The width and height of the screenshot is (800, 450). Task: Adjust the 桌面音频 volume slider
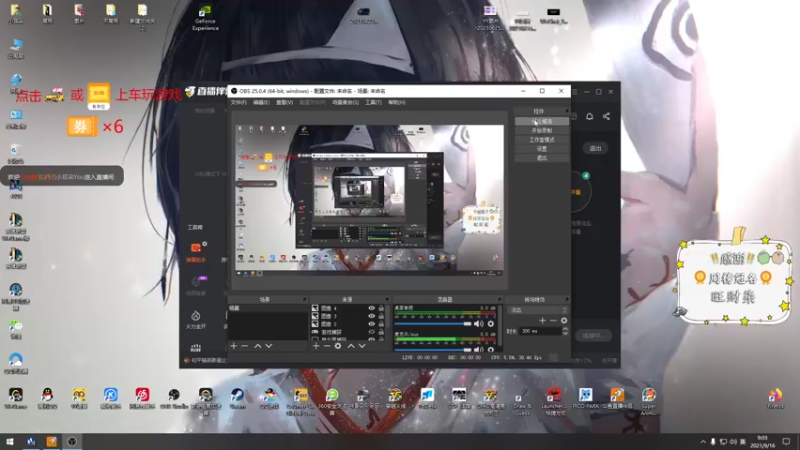pos(433,323)
